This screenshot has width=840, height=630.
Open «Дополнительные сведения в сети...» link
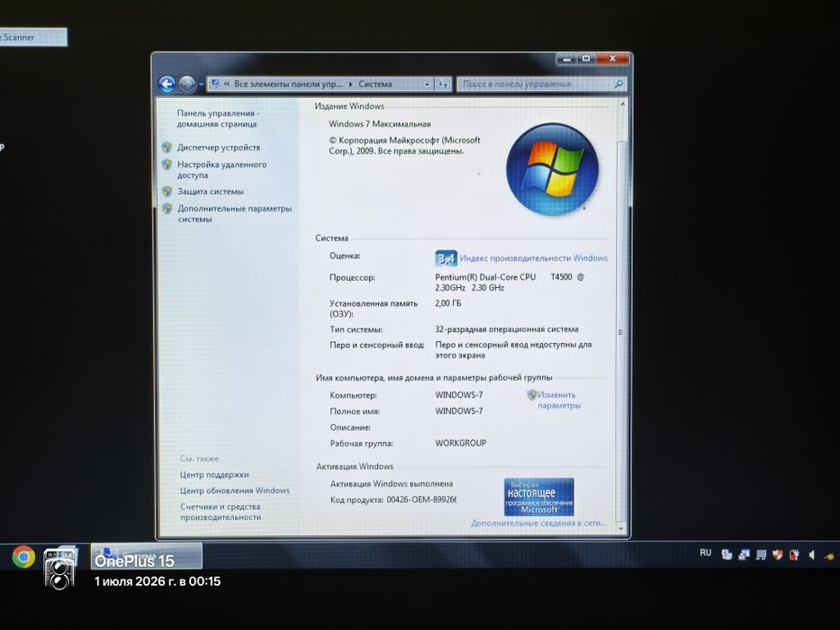click(539, 523)
